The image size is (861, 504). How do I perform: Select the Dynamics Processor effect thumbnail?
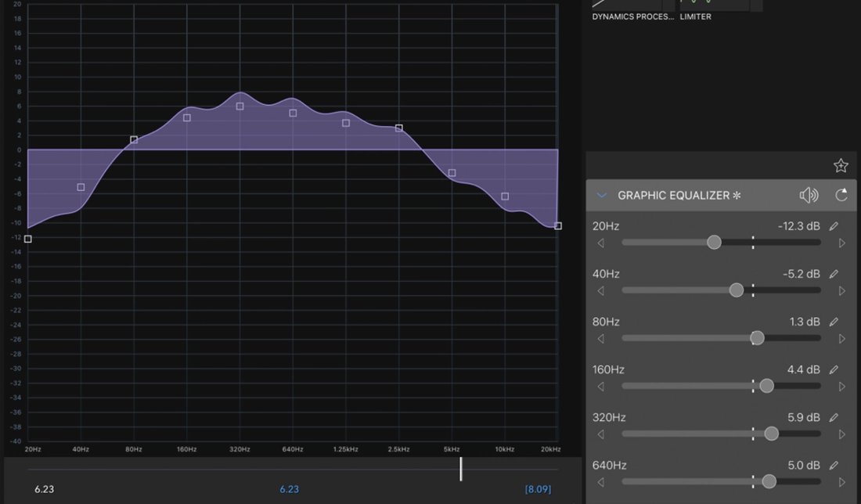pyautogui.click(x=630, y=6)
